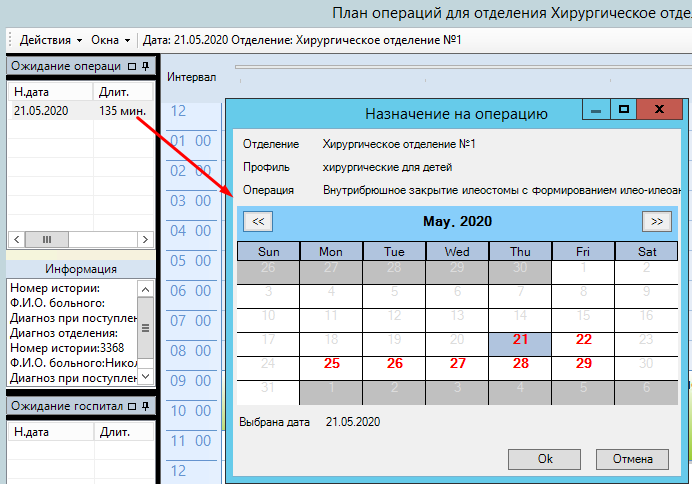692x484 pixels.
Task: Minimize the Назначение на операцию dialog
Action: click(x=596, y=109)
